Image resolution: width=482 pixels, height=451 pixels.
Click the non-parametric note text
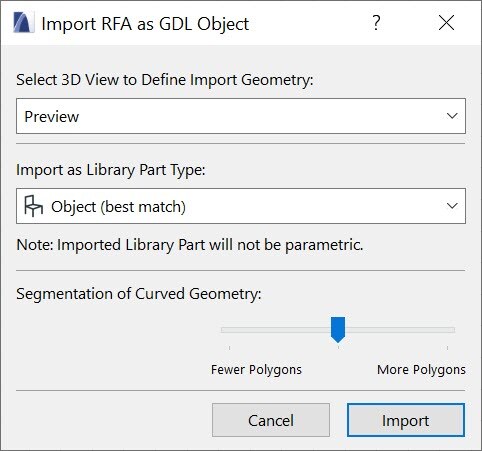[x=190, y=245]
